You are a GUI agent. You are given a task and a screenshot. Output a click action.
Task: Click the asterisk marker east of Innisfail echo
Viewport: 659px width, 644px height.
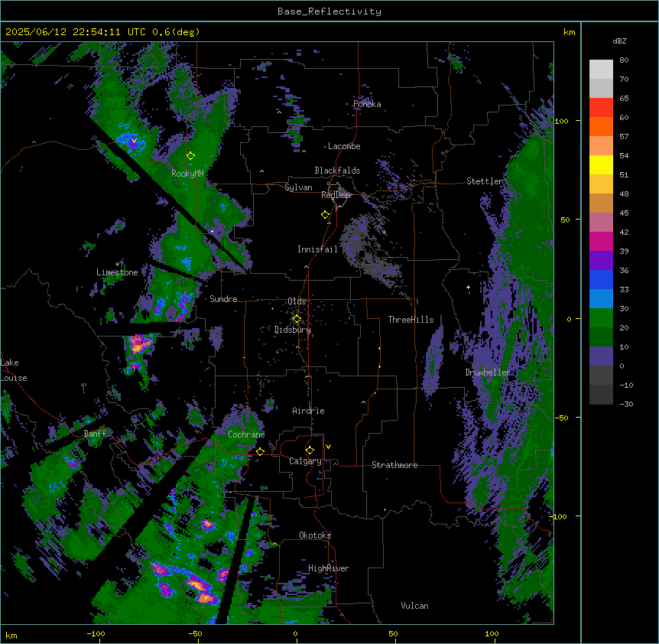click(x=384, y=233)
